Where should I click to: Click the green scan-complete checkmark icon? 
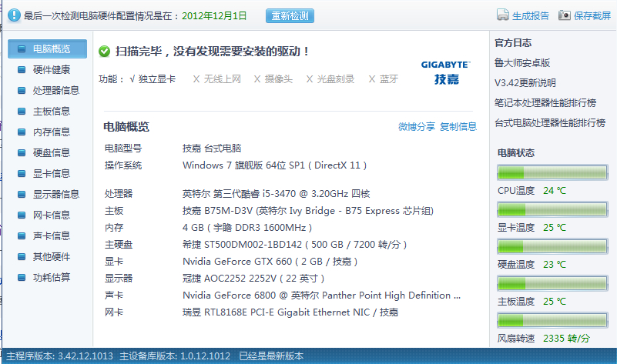coord(104,51)
